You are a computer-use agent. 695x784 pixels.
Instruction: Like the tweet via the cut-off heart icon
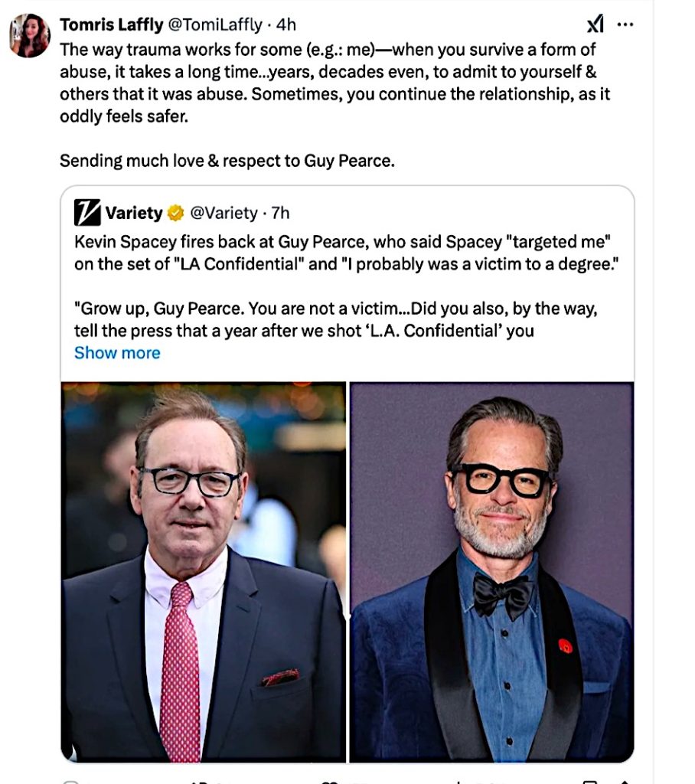click(x=329, y=781)
